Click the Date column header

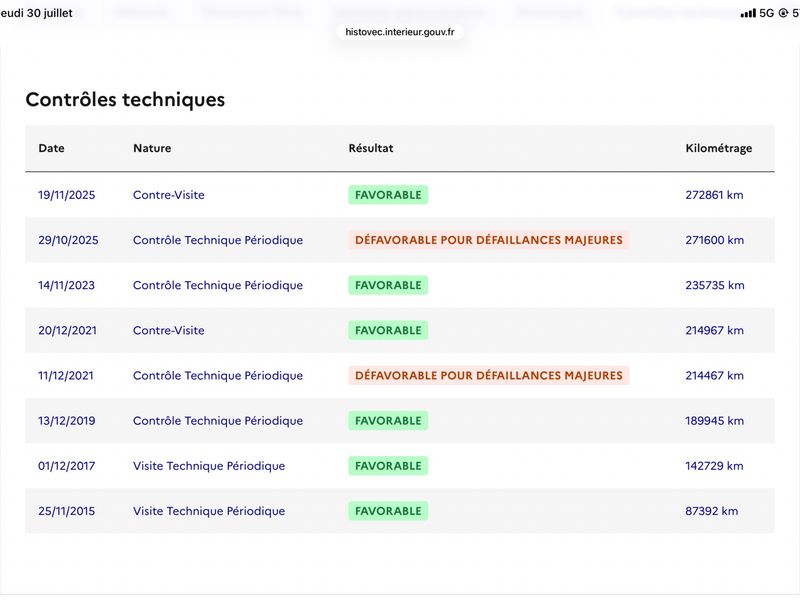(52, 148)
